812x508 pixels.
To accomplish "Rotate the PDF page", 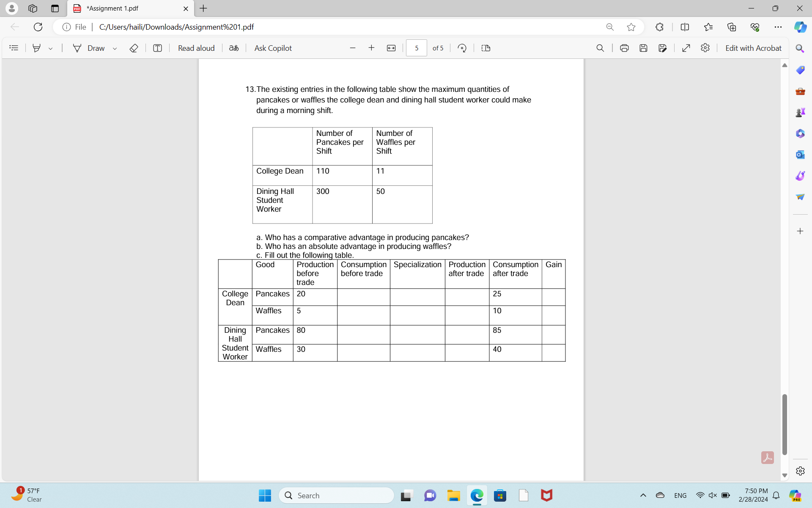I will tap(462, 48).
